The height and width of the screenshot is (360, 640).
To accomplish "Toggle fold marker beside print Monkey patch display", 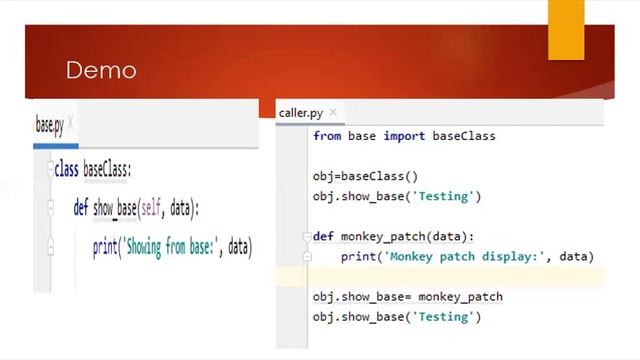I will pyautogui.click(x=307, y=257).
